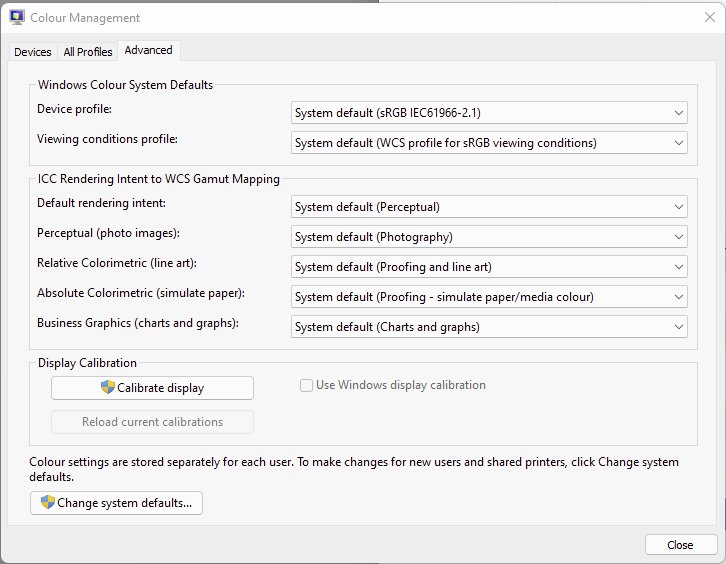Image resolution: width=726 pixels, height=564 pixels.
Task: Click the 'Colour Management' window title text
Action: pyautogui.click(x=85, y=18)
